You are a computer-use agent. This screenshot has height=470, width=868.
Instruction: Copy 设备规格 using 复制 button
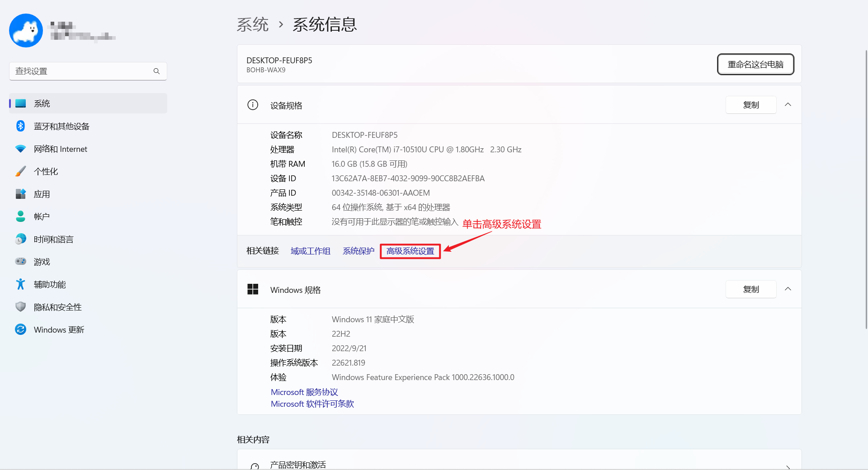click(751, 105)
